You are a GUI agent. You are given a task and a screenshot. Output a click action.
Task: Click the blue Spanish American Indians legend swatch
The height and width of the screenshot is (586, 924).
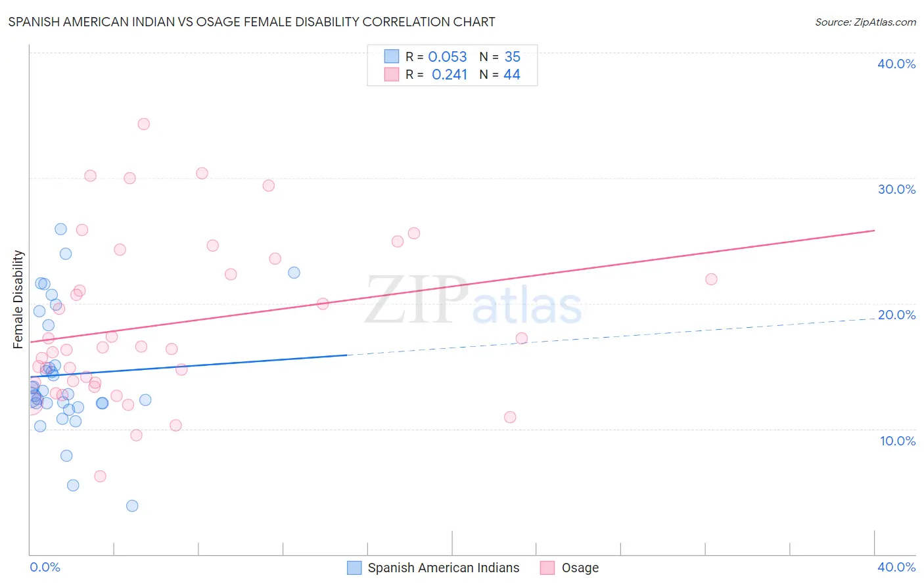pyautogui.click(x=354, y=568)
